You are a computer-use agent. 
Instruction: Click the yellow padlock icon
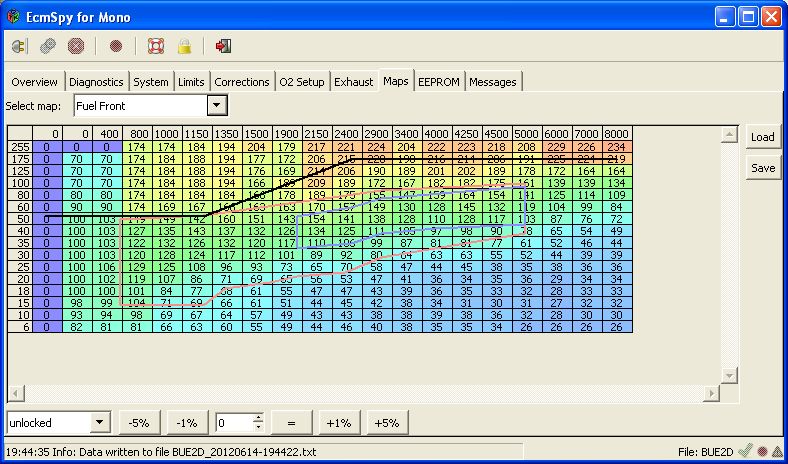point(184,46)
